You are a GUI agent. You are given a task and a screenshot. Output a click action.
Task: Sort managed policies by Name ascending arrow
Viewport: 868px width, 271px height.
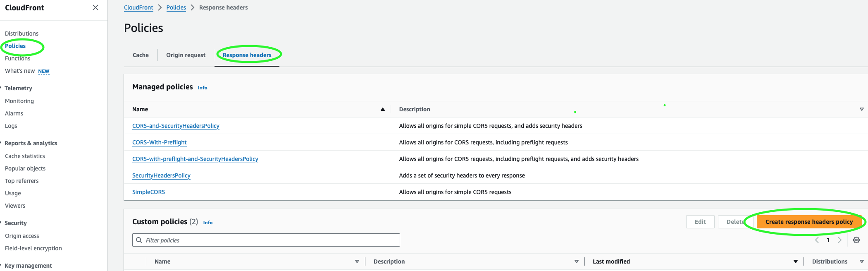383,109
